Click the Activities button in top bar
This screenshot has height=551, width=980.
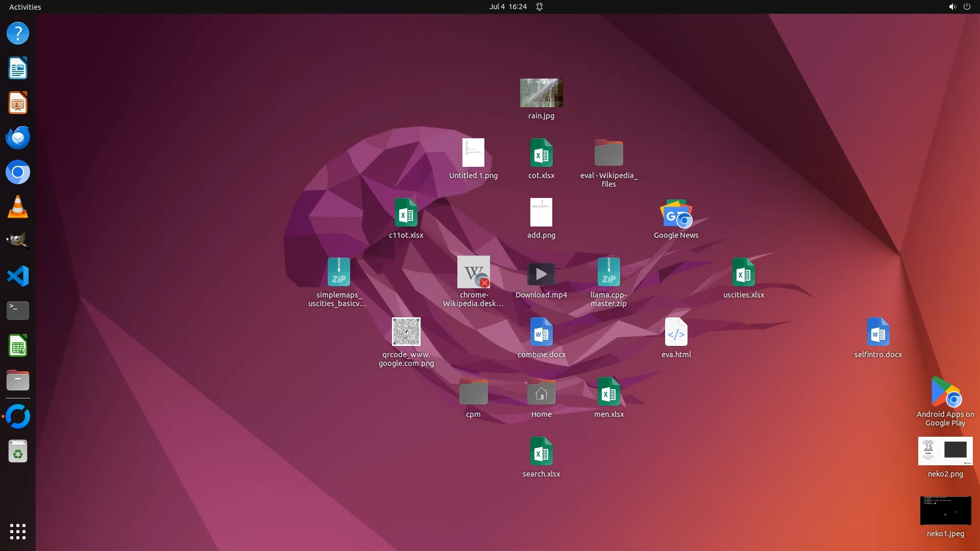coord(25,7)
